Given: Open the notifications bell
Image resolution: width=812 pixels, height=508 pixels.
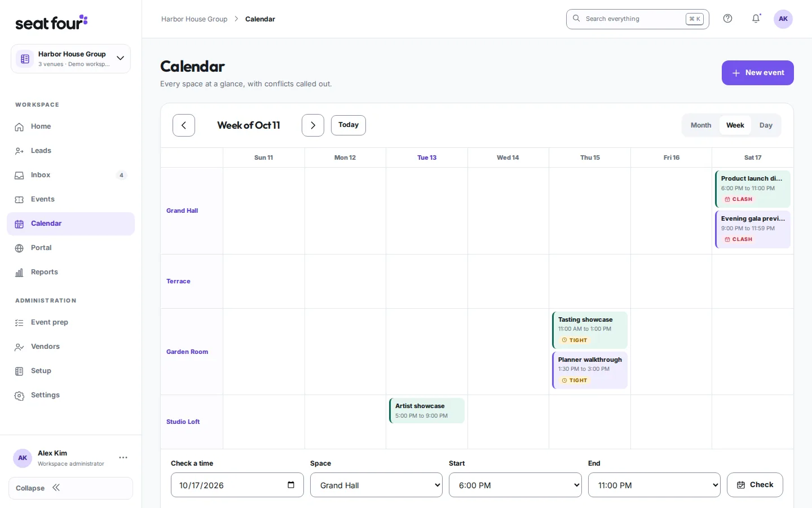Looking at the screenshot, I should point(756,19).
